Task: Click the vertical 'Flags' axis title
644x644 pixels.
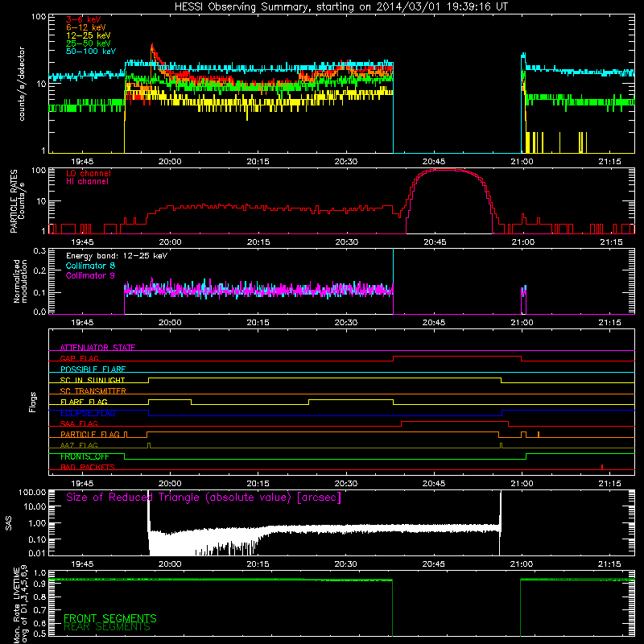Action: pyautogui.click(x=33, y=402)
